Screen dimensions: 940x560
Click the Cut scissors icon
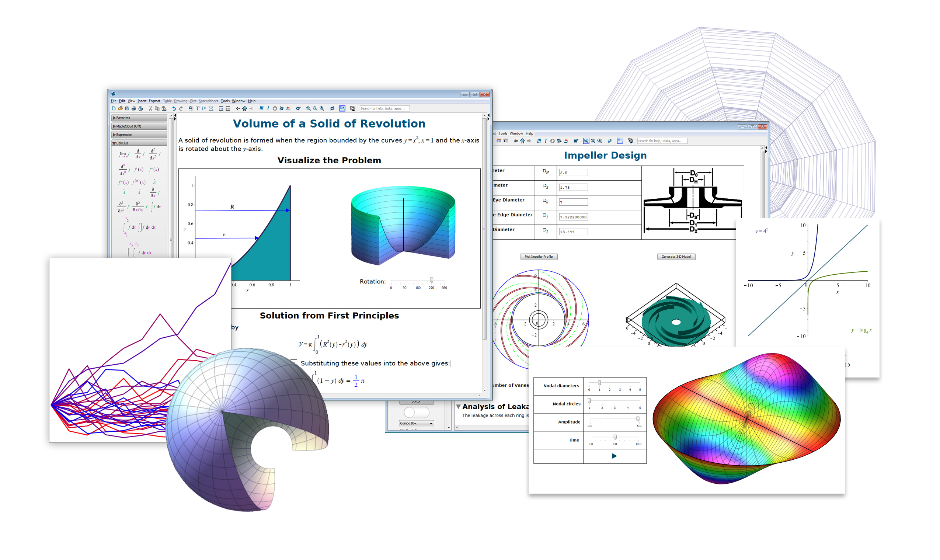150,108
